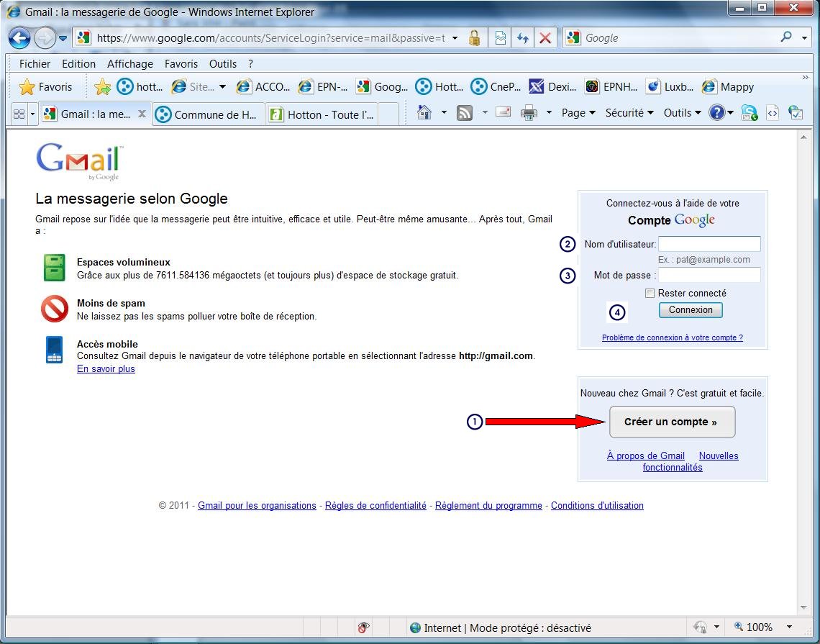Open the ACCO... favorite
The image size is (820, 644).
pyautogui.click(x=263, y=87)
